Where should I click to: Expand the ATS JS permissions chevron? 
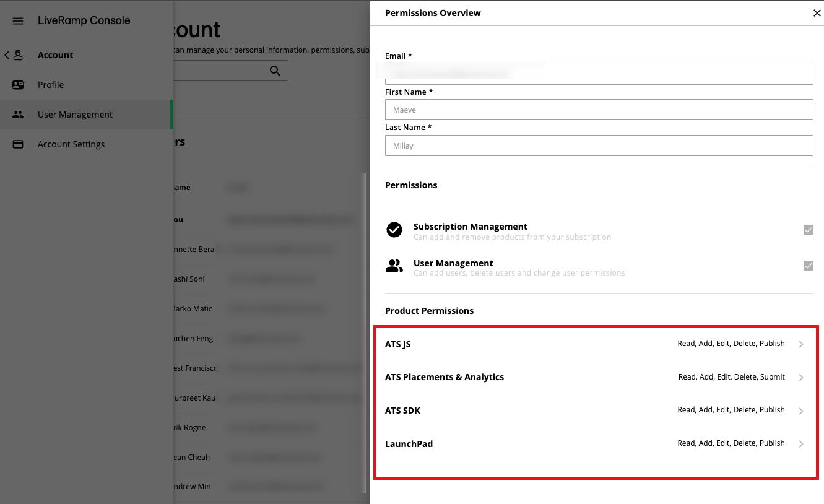pos(801,344)
